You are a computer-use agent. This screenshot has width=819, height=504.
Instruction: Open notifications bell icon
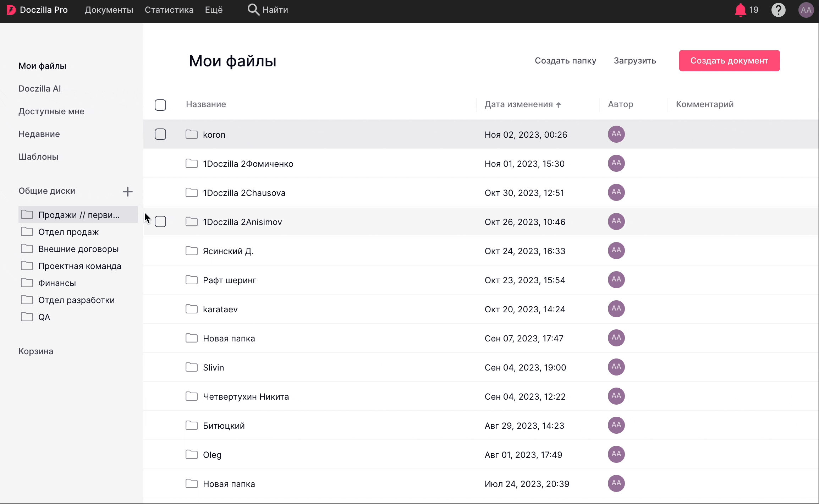[x=740, y=10]
